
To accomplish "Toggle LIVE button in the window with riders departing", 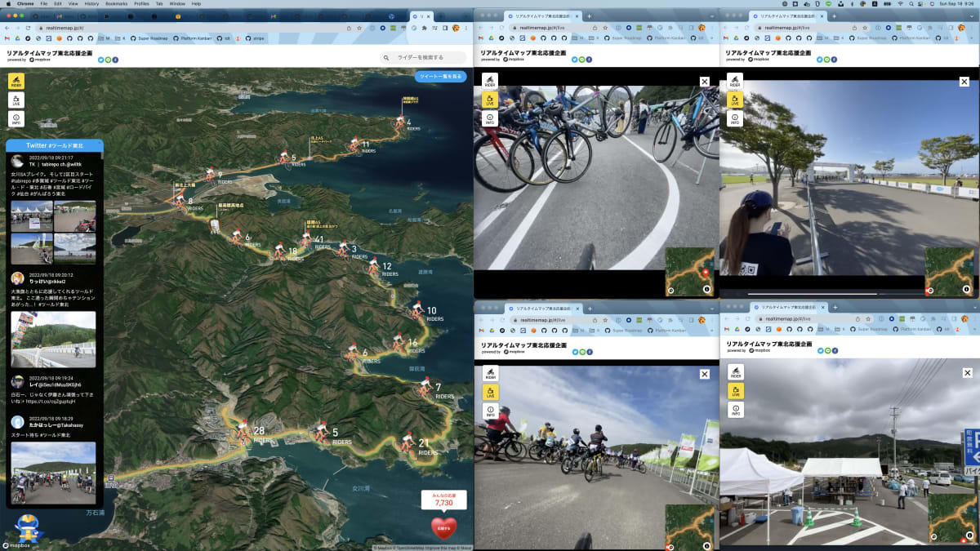I will [x=490, y=391].
